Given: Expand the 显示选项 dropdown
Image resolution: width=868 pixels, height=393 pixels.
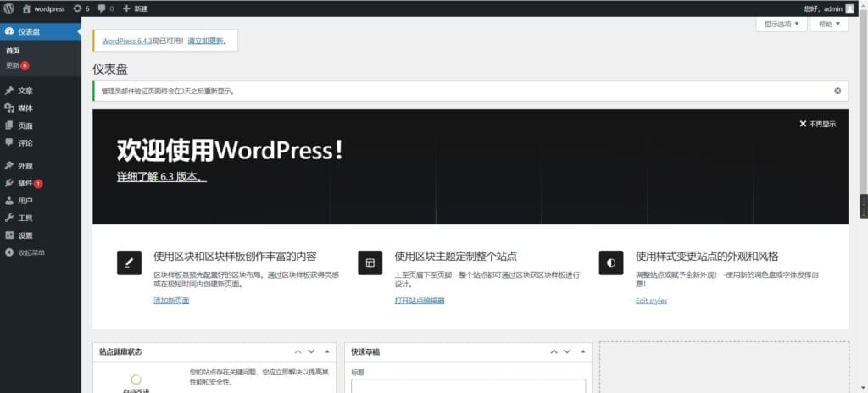Looking at the screenshot, I should 781,24.
